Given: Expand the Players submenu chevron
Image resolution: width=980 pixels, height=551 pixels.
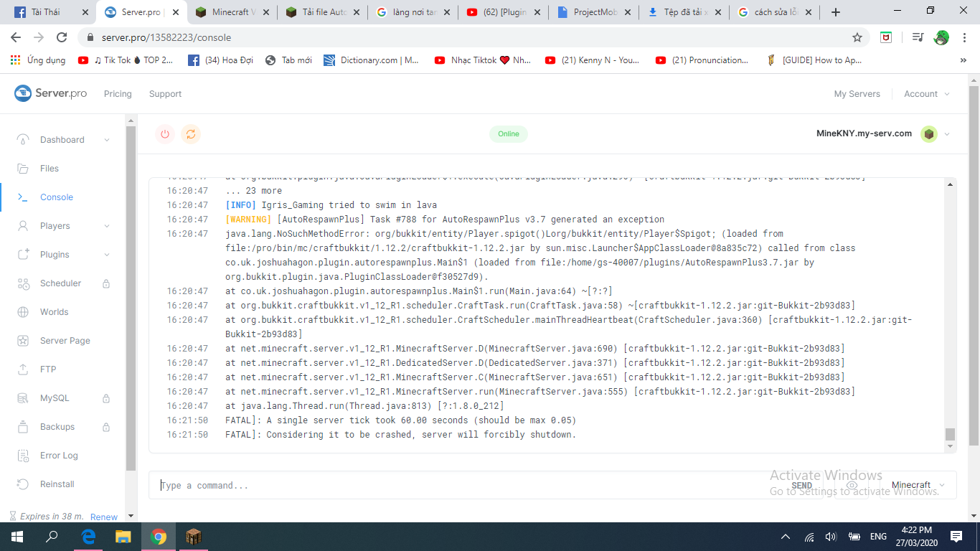Looking at the screenshot, I should pyautogui.click(x=107, y=226).
